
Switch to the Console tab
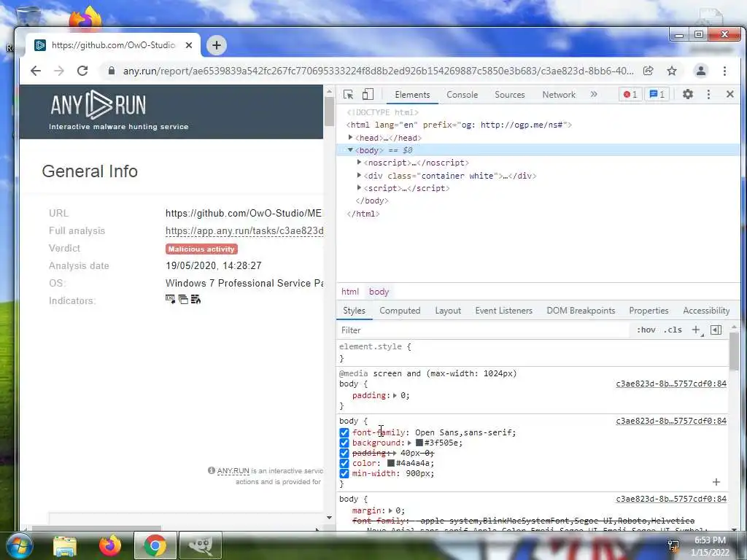462,95
